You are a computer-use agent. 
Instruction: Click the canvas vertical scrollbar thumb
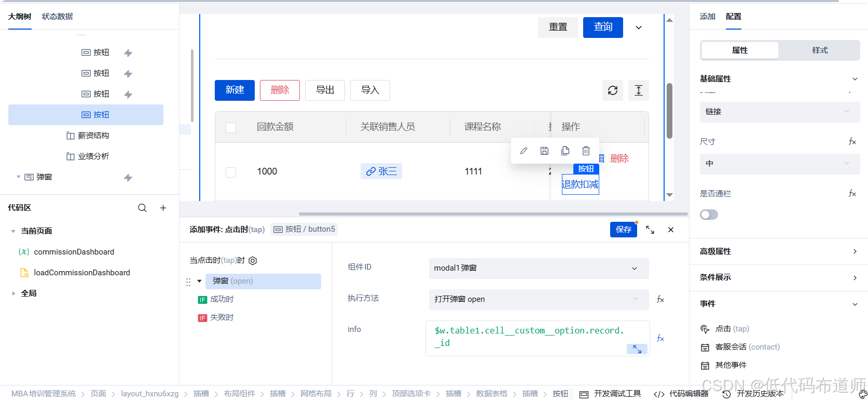[669, 111]
